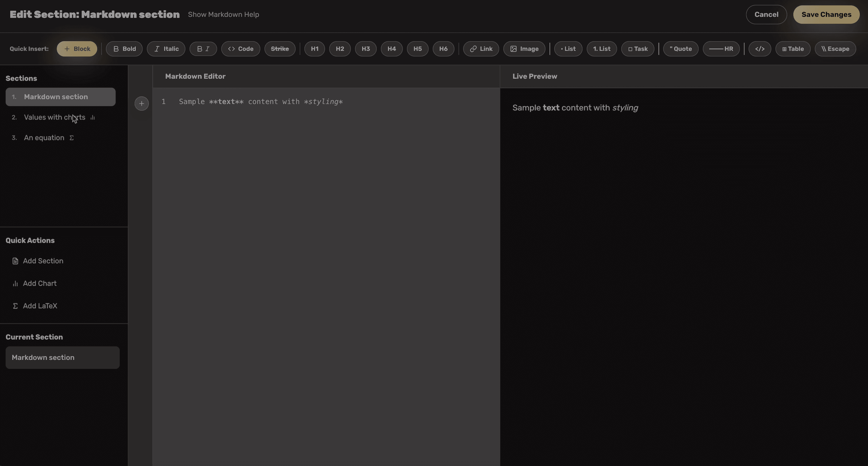This screenshot has width=868, height=466.
Task: Toggle strikethrough formatting
Action: 280,49
